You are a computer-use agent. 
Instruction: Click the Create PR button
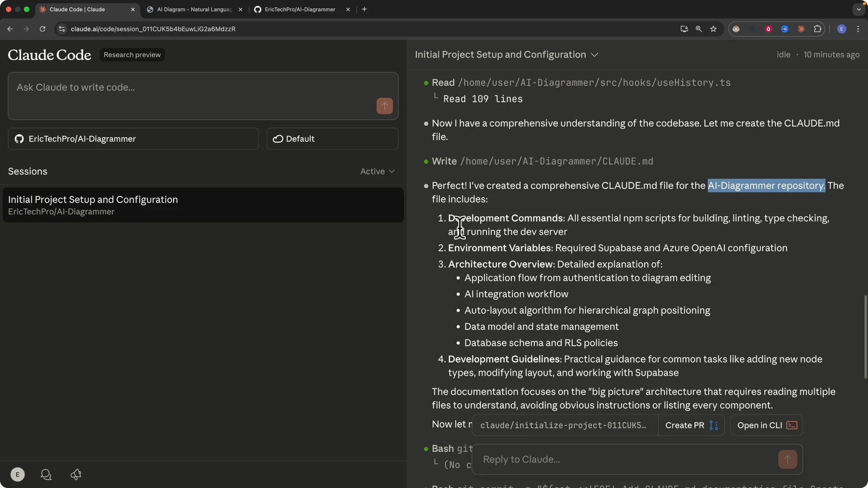point(692,425)
